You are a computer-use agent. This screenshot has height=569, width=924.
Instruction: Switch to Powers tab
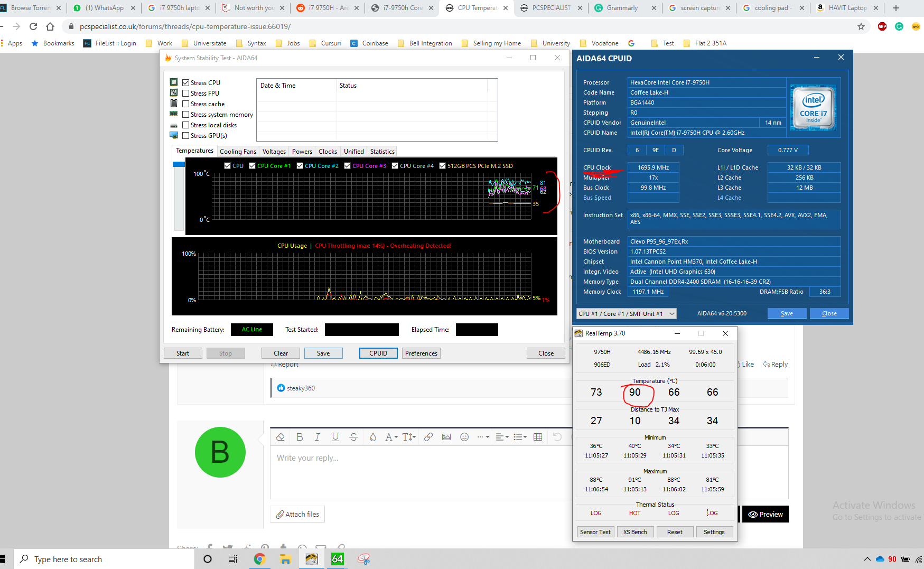coord(302,152)
